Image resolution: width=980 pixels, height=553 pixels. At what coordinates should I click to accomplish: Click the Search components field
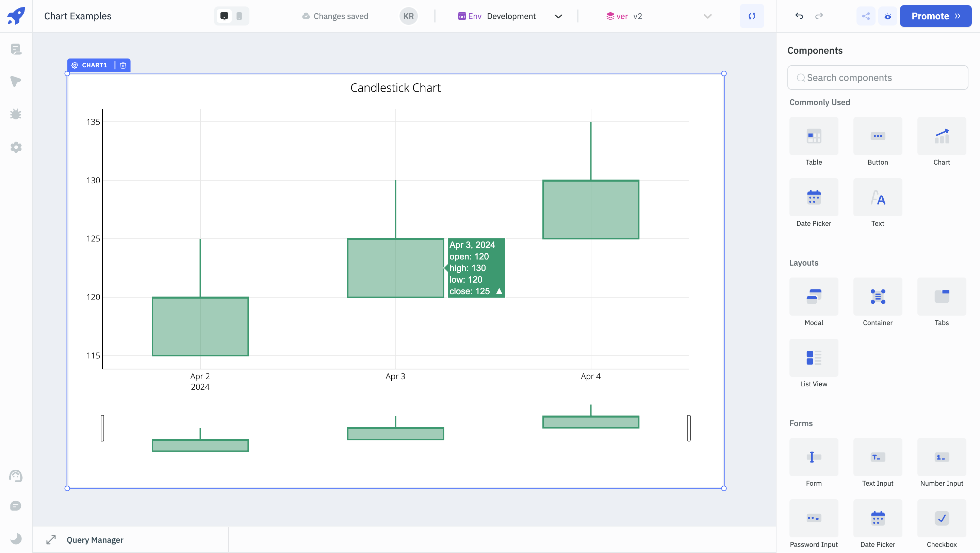tap(877, 78)
